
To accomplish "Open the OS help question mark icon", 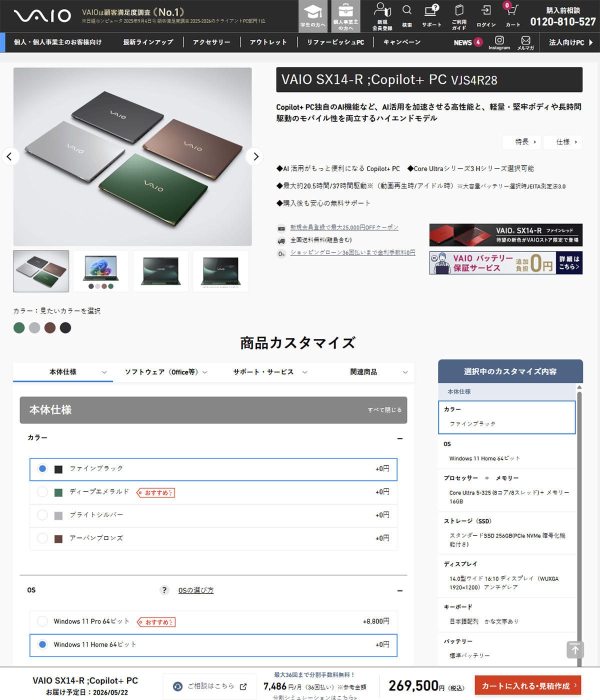I will [164, 590].
